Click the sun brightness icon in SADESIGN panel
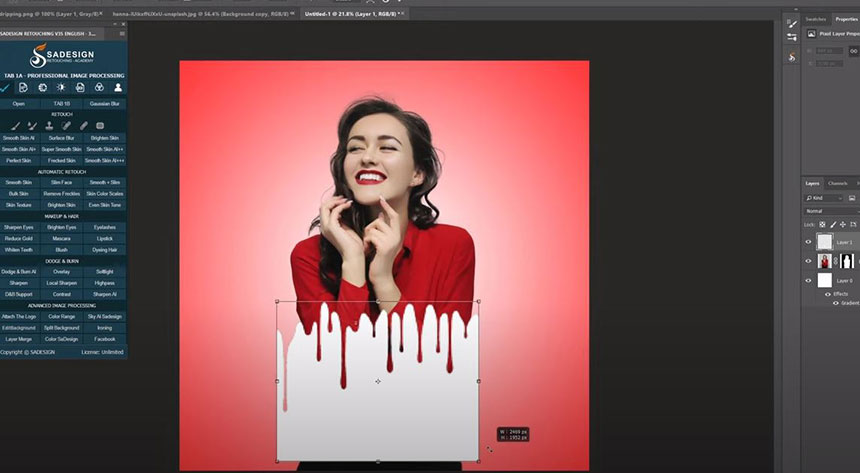 pos(60,88)
